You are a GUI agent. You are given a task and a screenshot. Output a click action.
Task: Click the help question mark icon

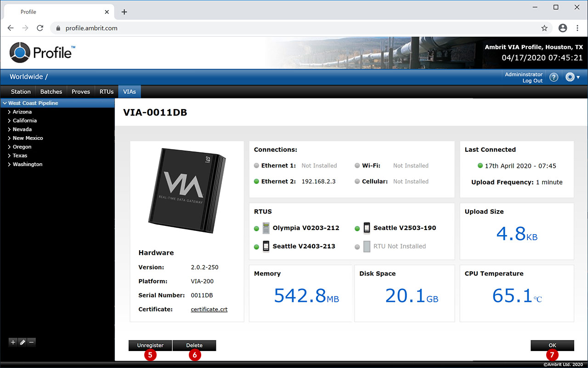click(554, 77)
